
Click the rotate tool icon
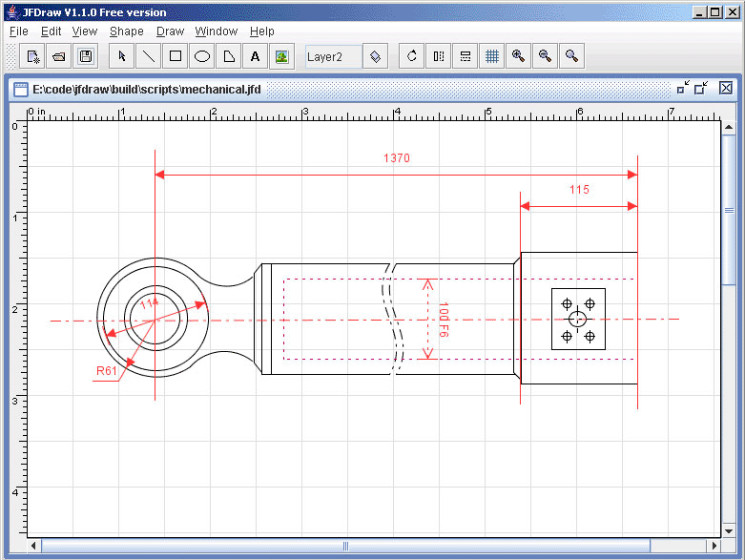point(411,56)
